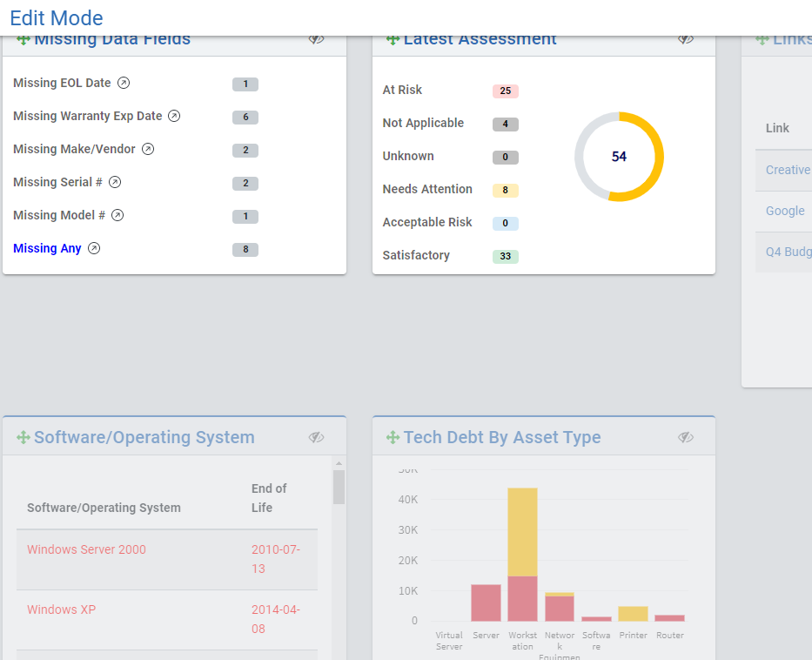Select the Windows XP row
This screenshot has width=812, height=660.
tap(167, 620)
